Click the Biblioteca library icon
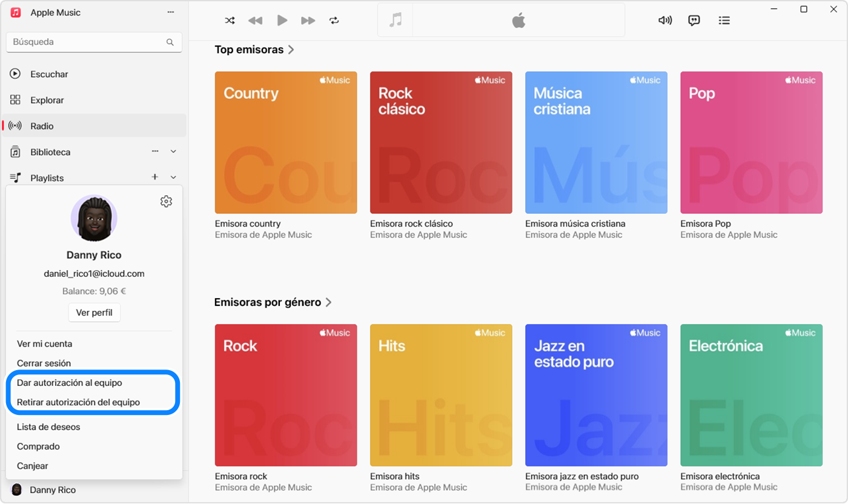The image size is (848, 504). click(x=16, y=152)
